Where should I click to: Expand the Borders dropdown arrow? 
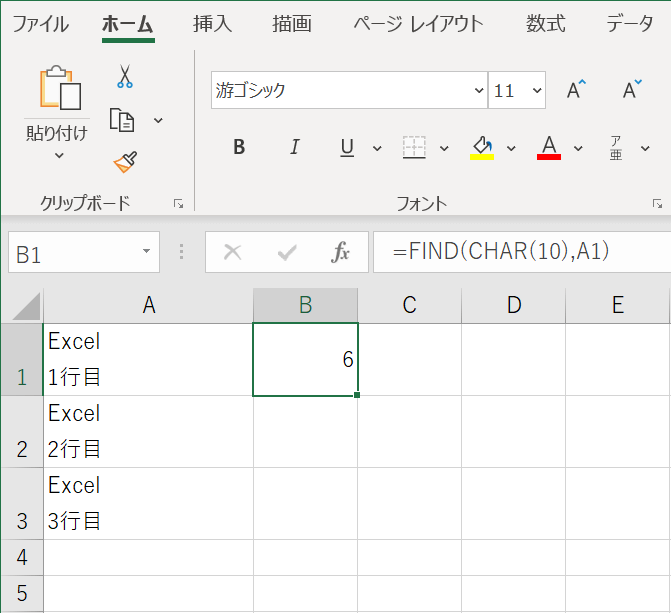pyautogui.click(x=444, y=149)
